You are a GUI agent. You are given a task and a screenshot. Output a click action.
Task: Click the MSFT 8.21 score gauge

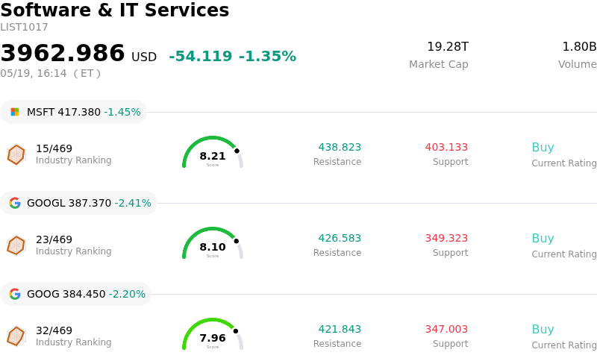pos(213,152)
